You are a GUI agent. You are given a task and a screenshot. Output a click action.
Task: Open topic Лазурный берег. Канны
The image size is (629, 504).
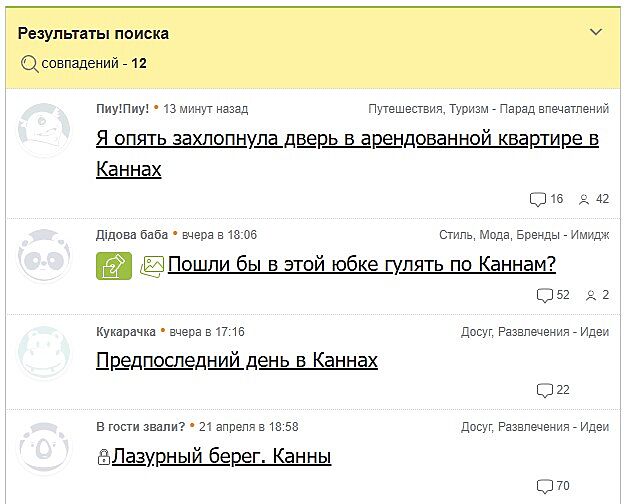coord(221,457)
